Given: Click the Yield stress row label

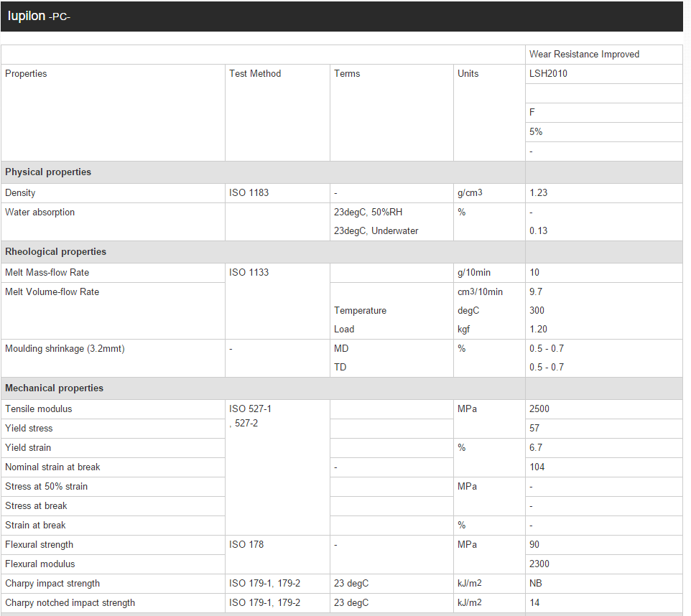Looking at the screenshot, I should click(29, 429).
